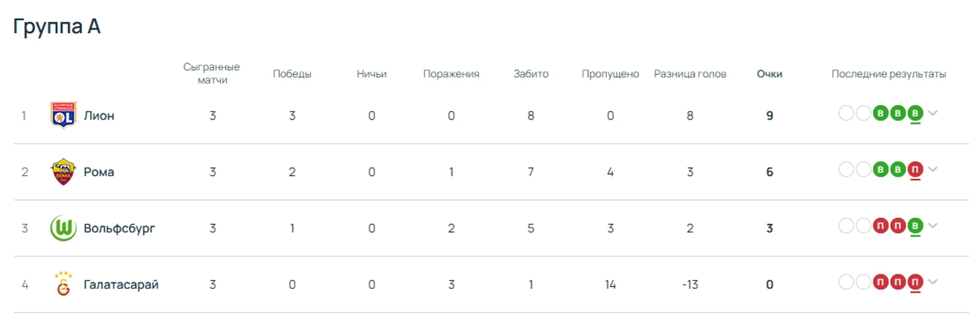Open the Лион team name link

[x=99, y=116]
